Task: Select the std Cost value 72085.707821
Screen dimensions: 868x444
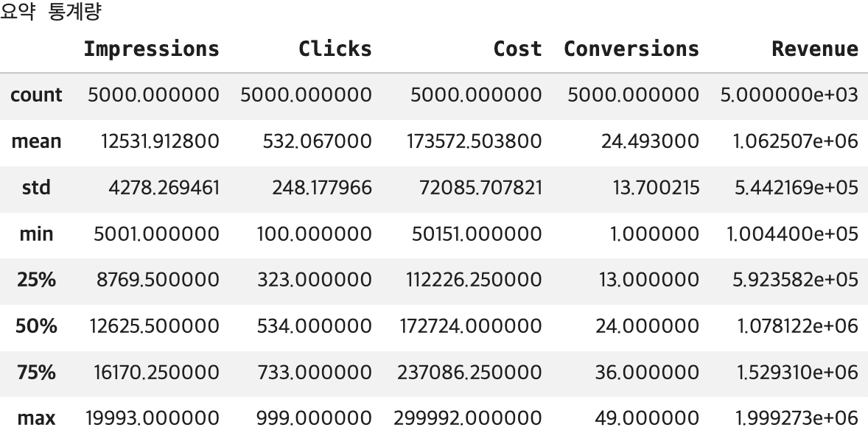Action: tap(480, 188)
